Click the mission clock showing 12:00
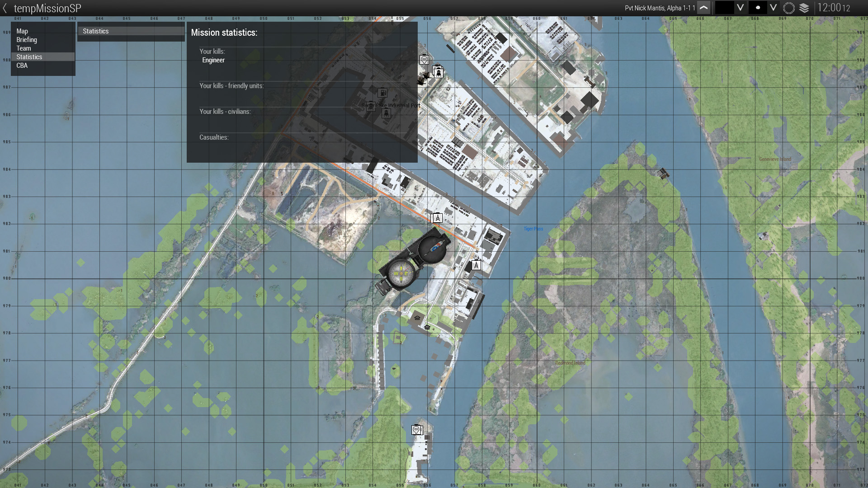 click(834, 8)
